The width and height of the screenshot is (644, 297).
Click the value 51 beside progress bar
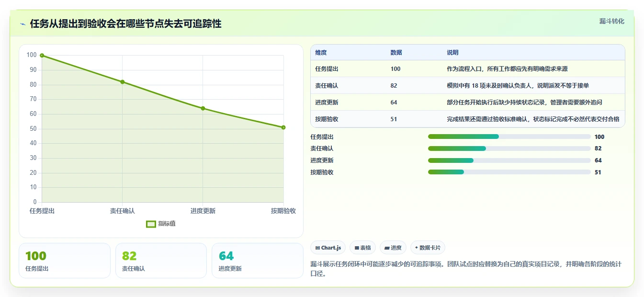click(598, 172)
